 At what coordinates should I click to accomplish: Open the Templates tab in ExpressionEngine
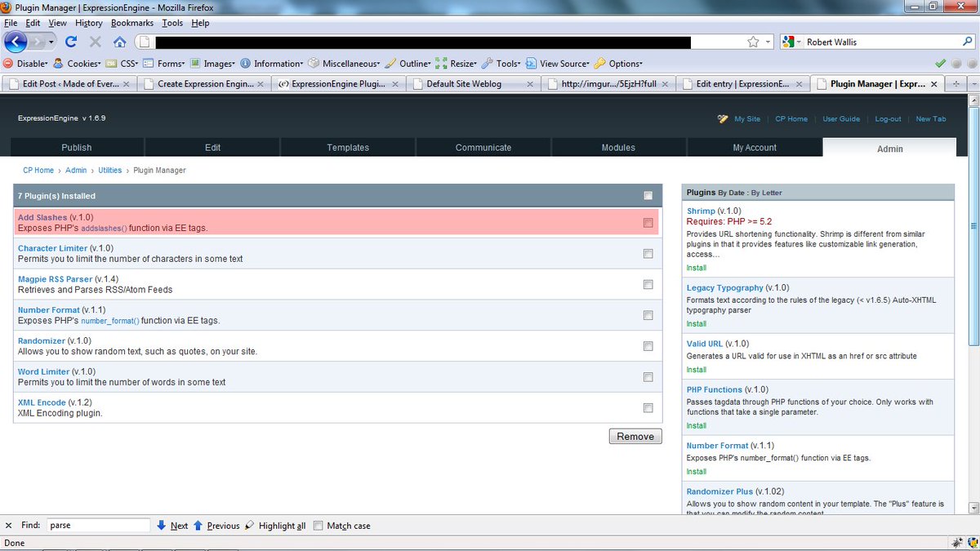(348, 148)
